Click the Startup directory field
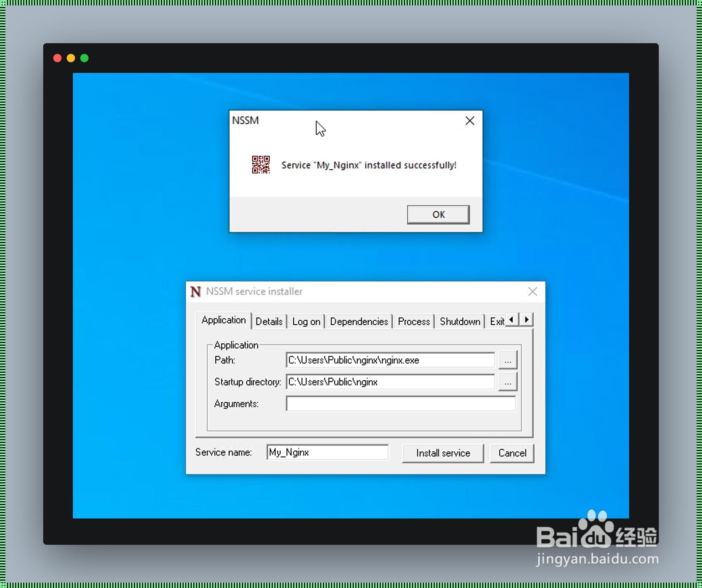 pyautogui.click(x=390, y=382)
